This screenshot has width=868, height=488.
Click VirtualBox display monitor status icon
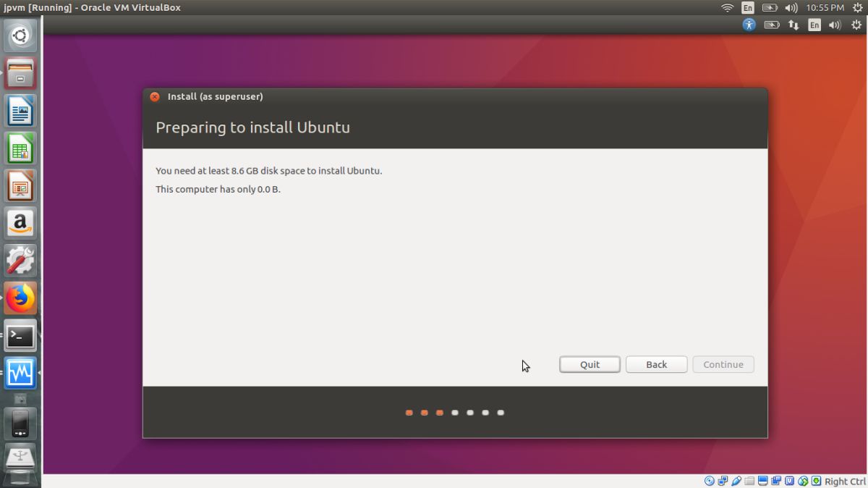[763, 481]
